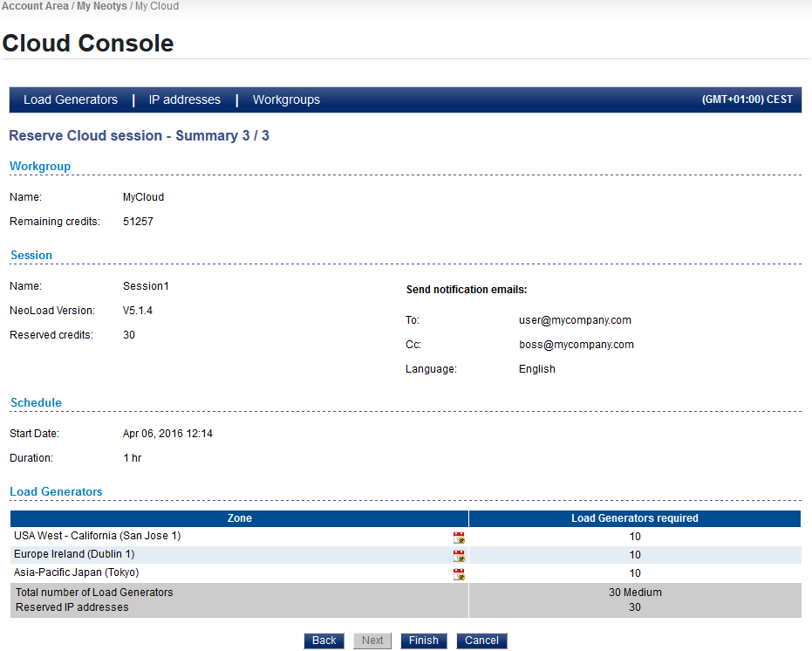
Task: Select the Europe Ireland (Dublin 1) row
Action: [74, 554]
